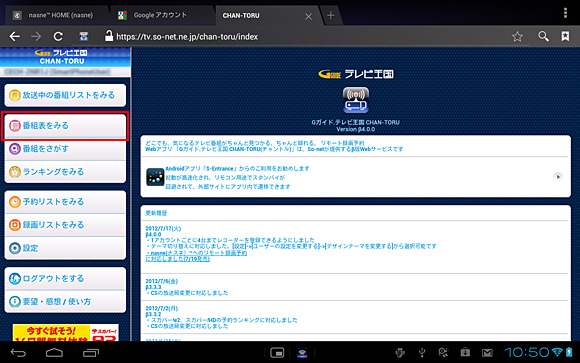The width and height of the screenshot is (580, 363).
Task: Tap the orange record icon for 録画リスト
Action: click(14, 225)
